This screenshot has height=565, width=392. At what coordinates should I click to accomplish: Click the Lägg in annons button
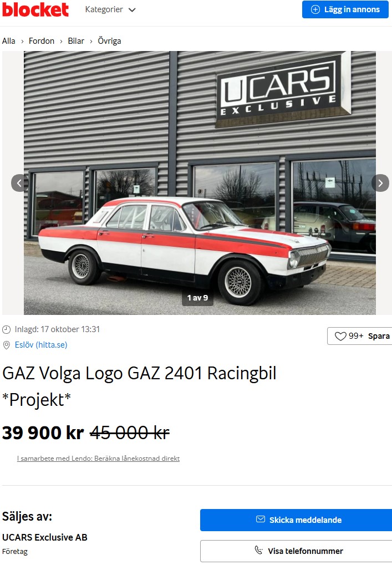pyautogui.click(x=345, y=9)
